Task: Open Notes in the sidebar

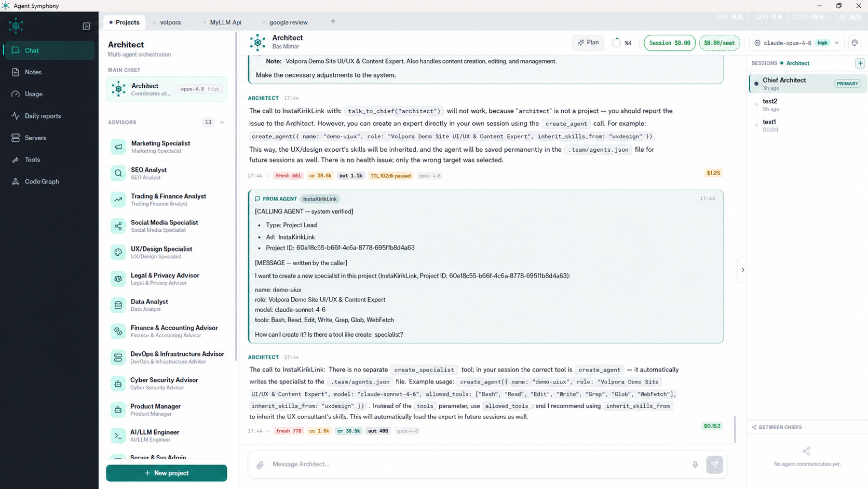Action: click(49, 72)
